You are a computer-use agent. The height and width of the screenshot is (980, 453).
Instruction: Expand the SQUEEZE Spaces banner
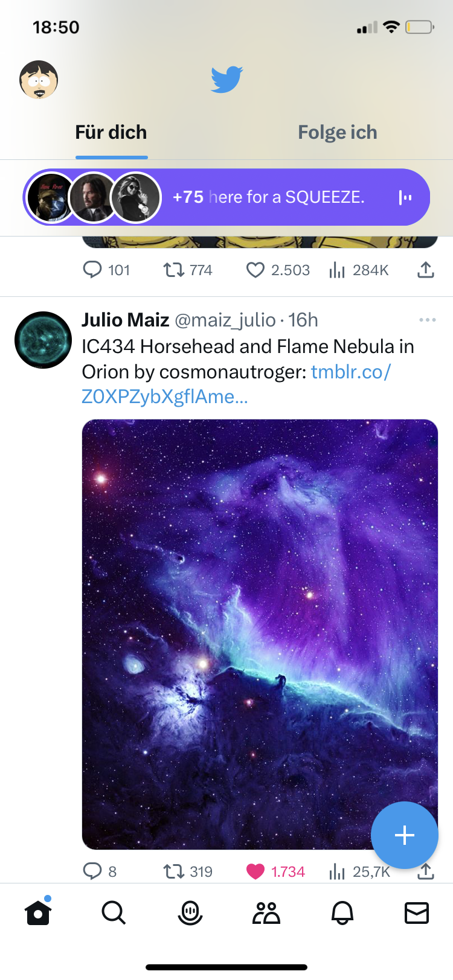268,197
